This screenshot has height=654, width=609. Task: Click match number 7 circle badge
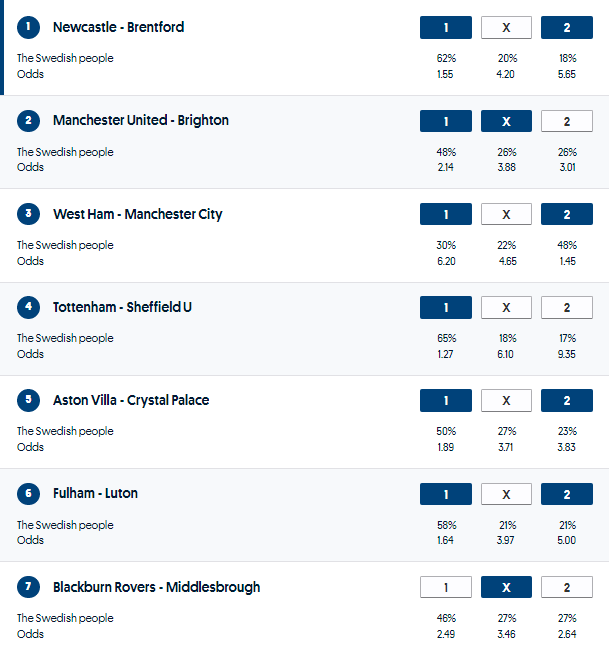point(28,587)
